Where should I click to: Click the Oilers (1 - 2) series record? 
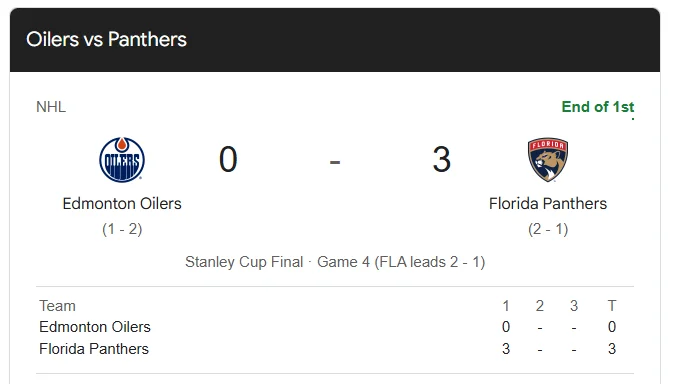click(x=122, y=229)
